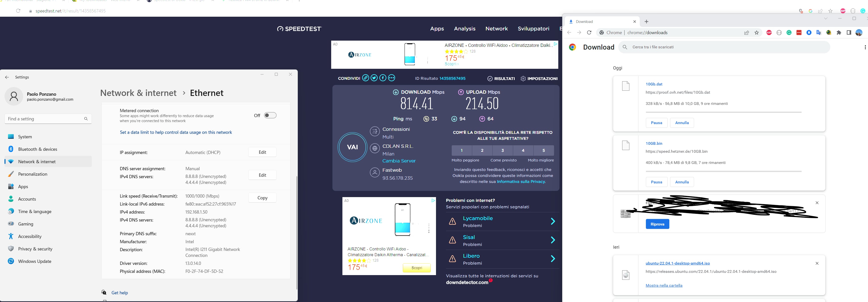Screen dimensions: 868x302
Task: Open Windows Update settings
Action: [x=48, y=261]
